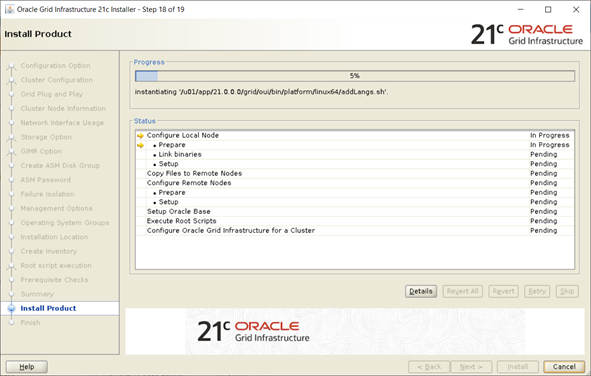Viewport: 591px width, 376px height.
Task: Click the Back navigation button
Action: pyautogui.click(x=429, y=367)
